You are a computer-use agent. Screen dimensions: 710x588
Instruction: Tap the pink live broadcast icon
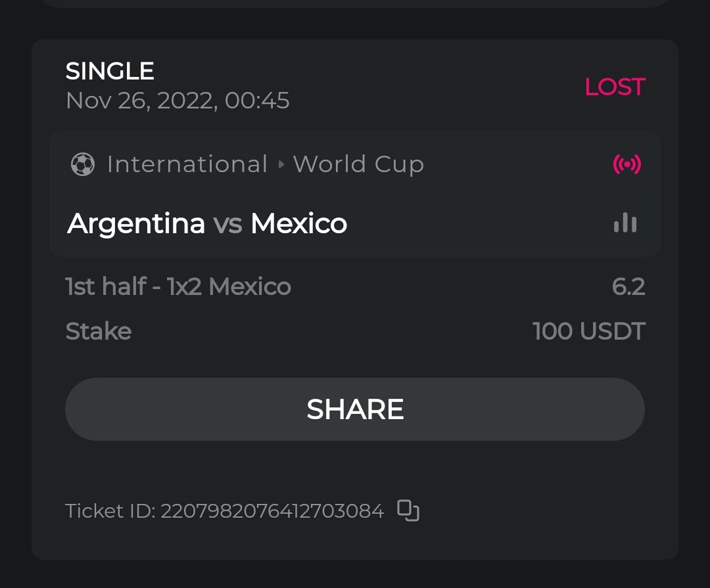[627, 164]
